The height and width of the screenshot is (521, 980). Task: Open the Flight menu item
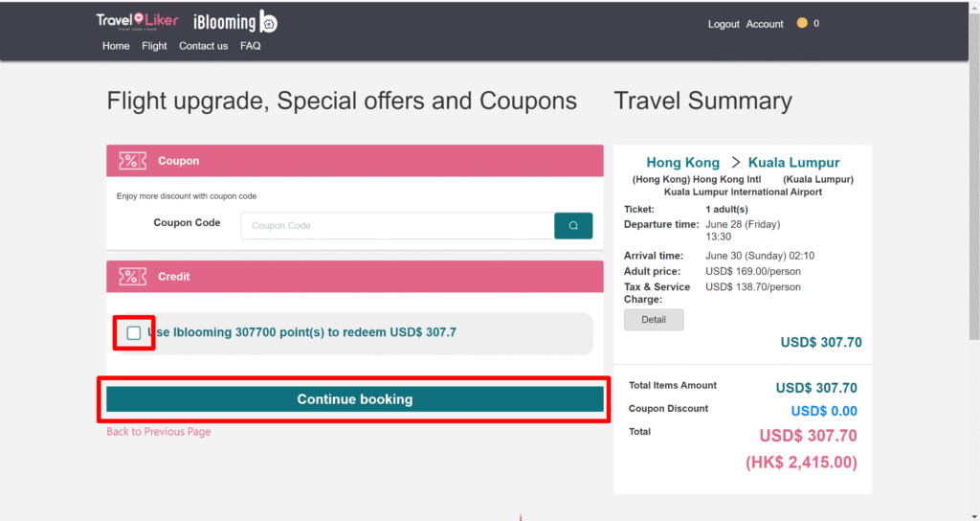pyautogui.click(x=154, y=46)
